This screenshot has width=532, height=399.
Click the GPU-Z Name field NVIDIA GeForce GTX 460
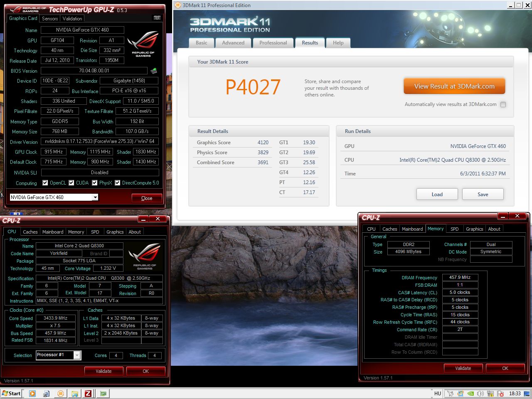pyautogui.click(x=82, y=30)
